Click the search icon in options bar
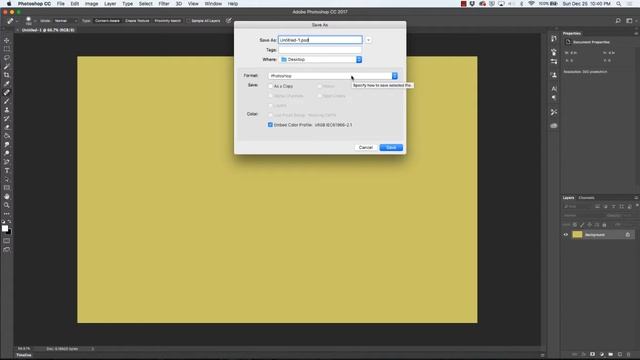 618,20
